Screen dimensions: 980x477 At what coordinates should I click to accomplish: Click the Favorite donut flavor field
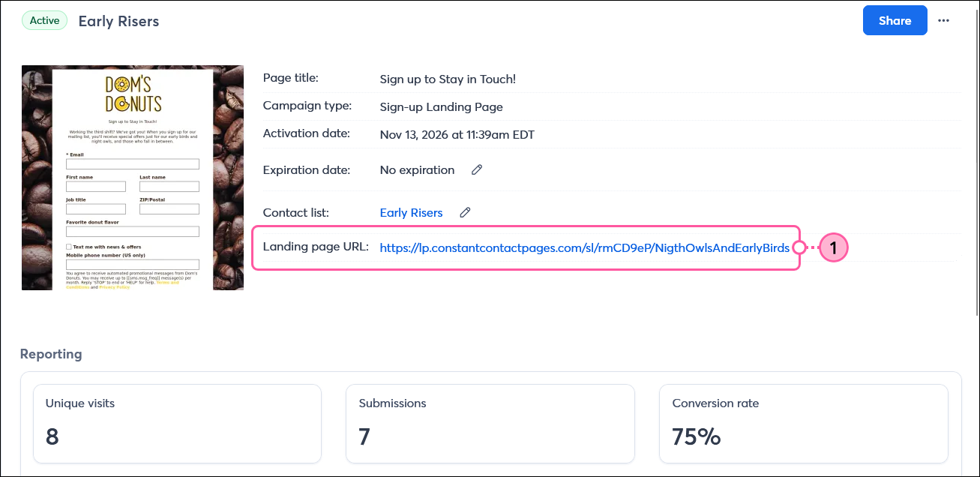(133, 232)
